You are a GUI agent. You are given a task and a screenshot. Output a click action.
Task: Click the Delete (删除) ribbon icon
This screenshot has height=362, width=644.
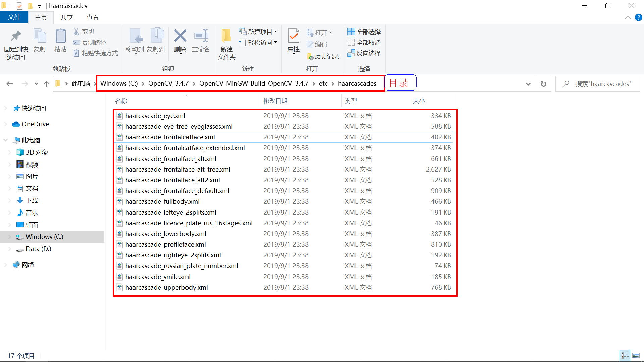(180, 36)
